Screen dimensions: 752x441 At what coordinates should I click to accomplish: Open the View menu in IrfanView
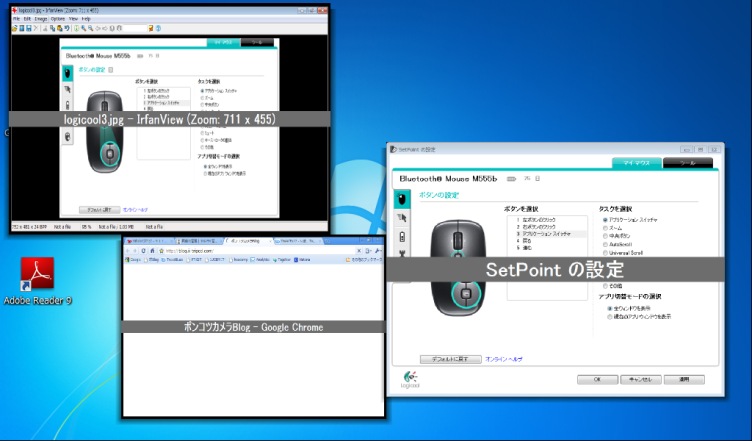(73, 19)
